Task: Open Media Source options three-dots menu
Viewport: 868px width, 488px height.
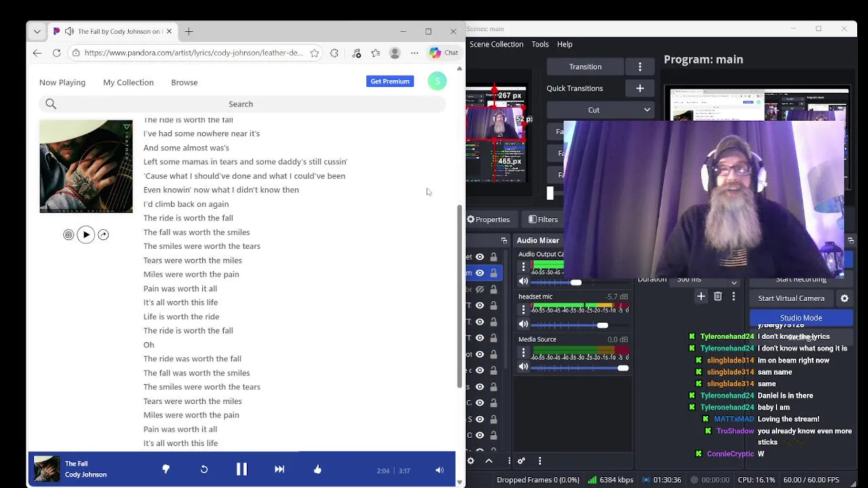Action: [524, 352]
